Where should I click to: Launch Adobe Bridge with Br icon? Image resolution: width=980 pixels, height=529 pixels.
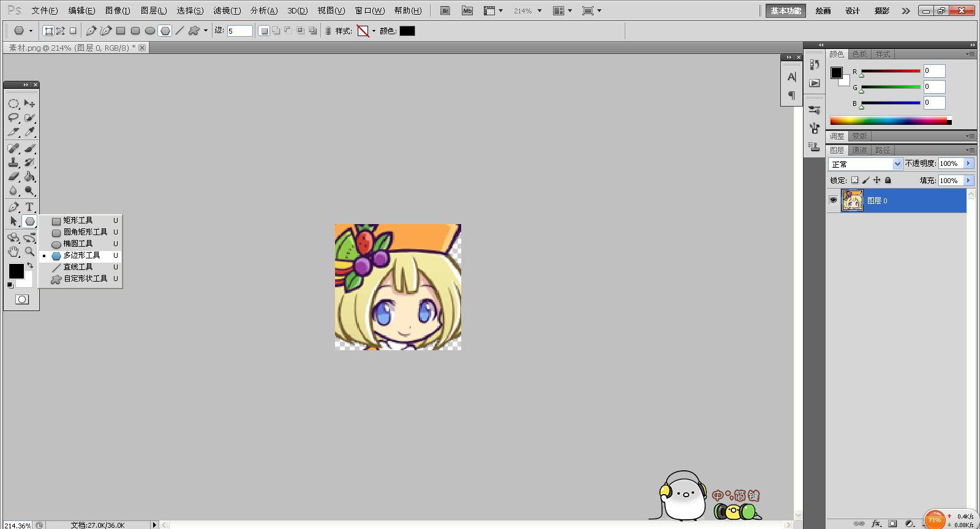[445, 10]
